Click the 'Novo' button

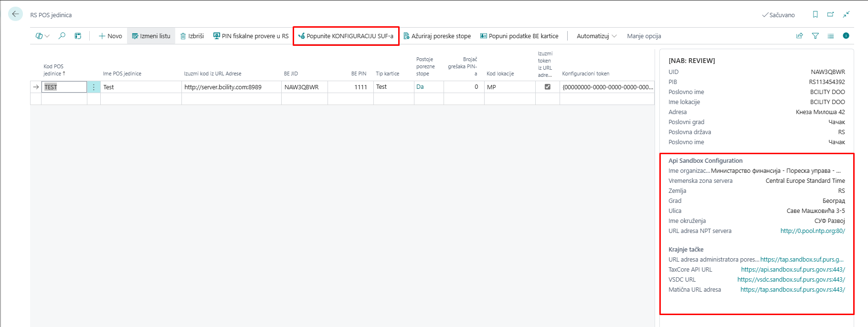tap(110, 36)
